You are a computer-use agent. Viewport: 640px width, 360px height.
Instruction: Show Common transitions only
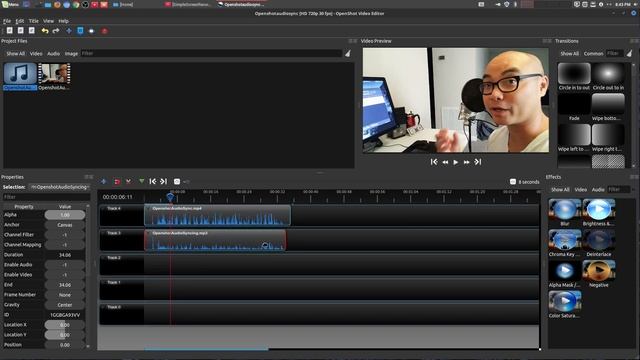click(593, 53)
